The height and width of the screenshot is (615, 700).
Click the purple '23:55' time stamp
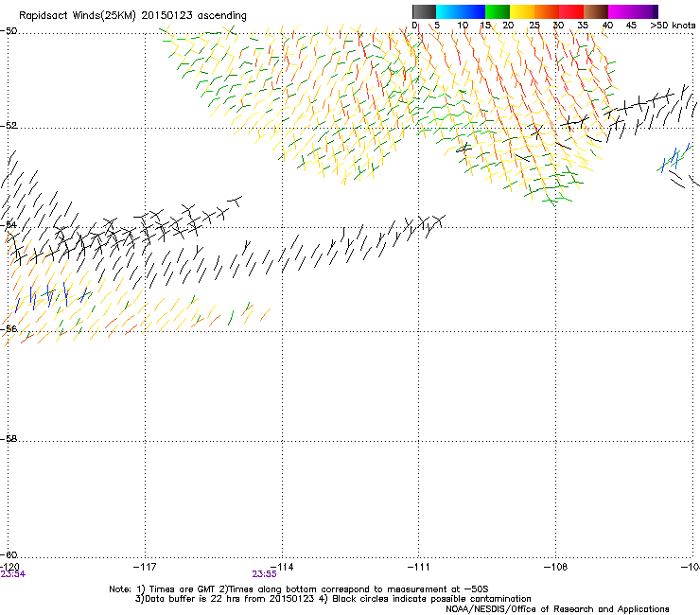point(264,574)
